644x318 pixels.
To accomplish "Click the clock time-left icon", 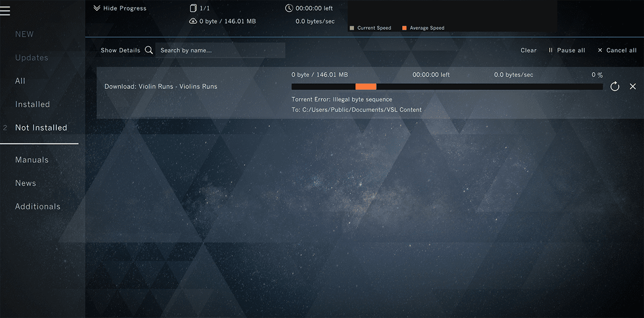I will click(x=289, y=8).
